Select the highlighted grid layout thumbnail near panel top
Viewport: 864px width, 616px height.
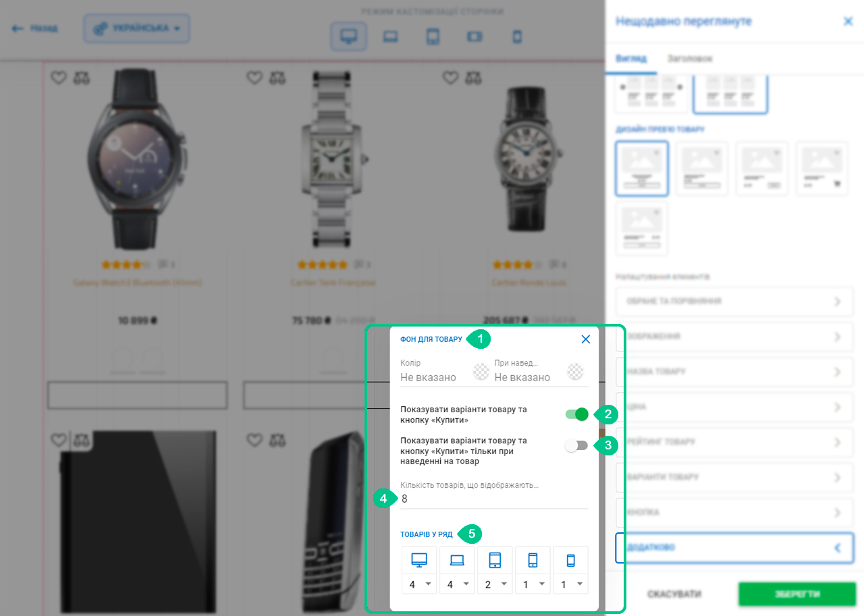(x=731, y=94)
